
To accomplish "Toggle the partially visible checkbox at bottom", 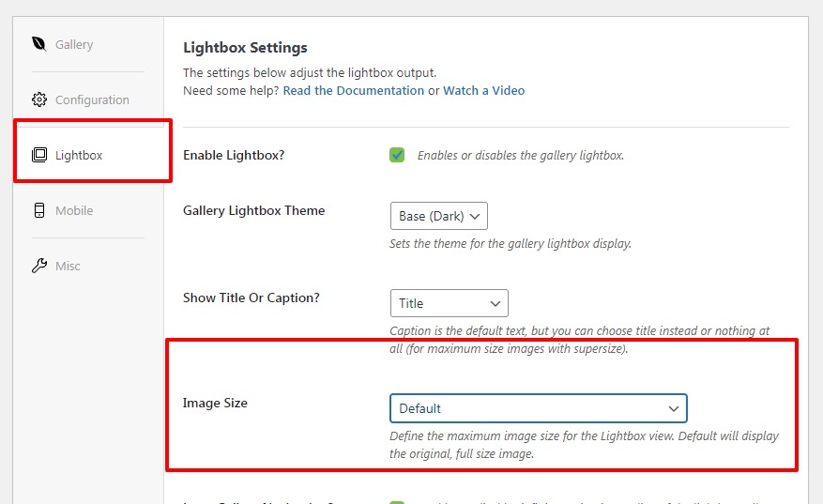I will [x=397, y=502].
